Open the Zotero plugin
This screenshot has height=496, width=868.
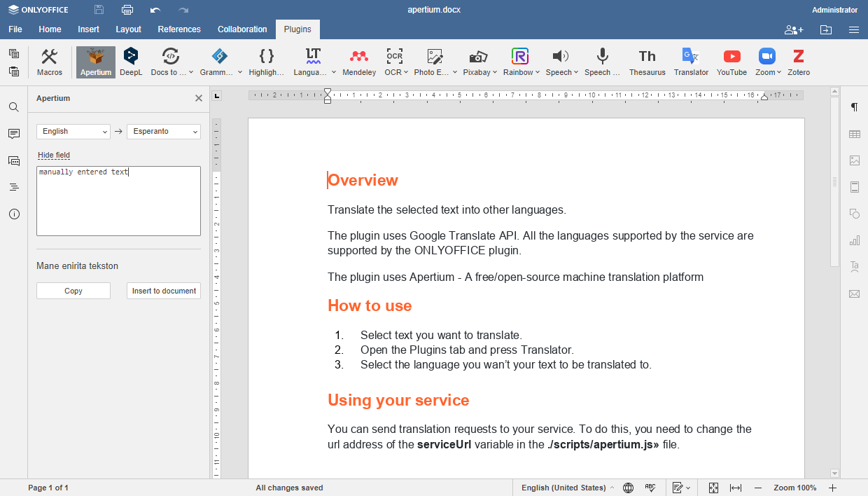coord(799,62)
